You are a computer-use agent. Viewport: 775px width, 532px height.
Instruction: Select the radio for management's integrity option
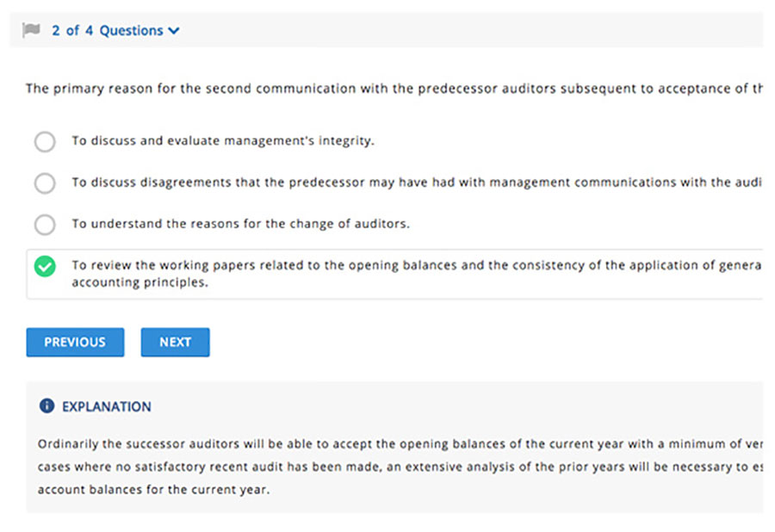[x=45, y=141]
